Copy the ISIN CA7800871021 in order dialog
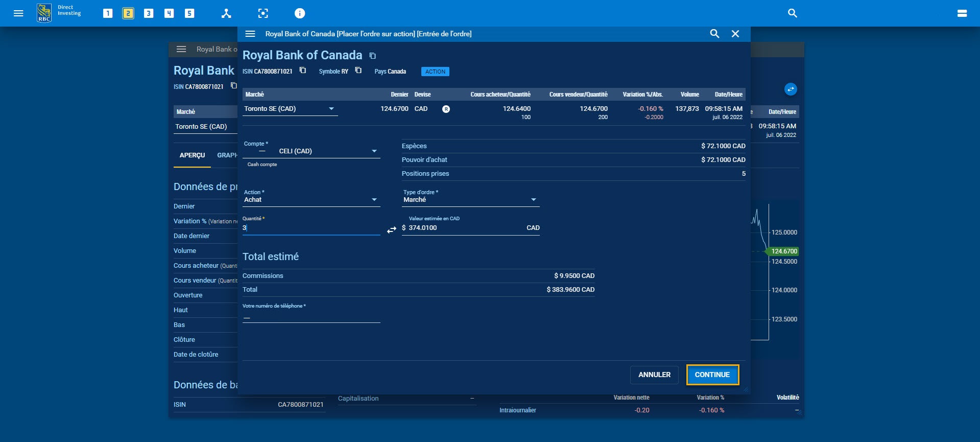980x442 pixels. (x=303, y=71)
